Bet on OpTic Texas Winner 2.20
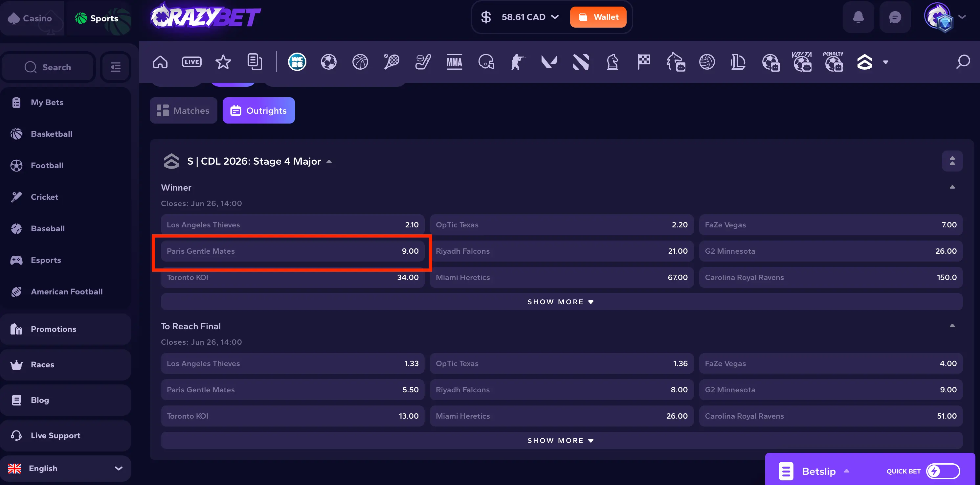980x485 pixels. (x=562, y=225)
